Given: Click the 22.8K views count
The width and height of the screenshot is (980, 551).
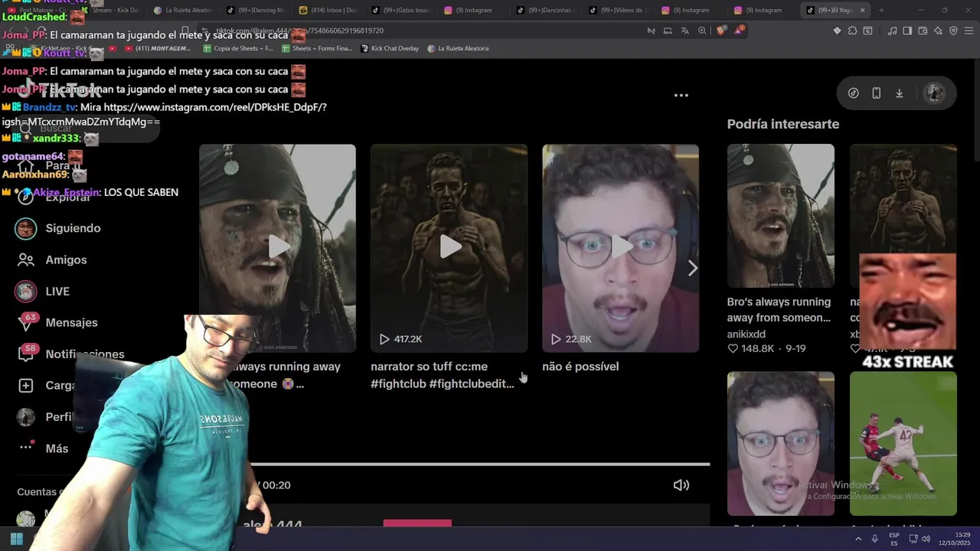Looking at the screenshot, I should point(578,339).
